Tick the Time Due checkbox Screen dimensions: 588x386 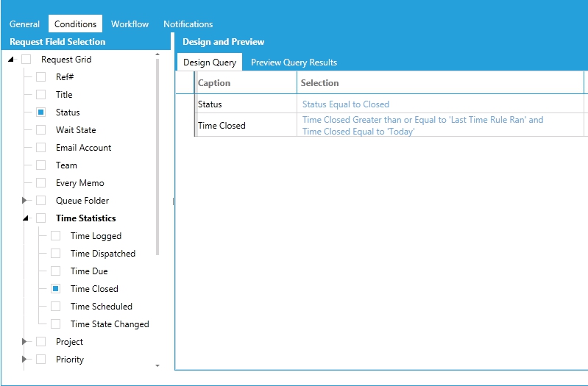(x=55, y=271)
